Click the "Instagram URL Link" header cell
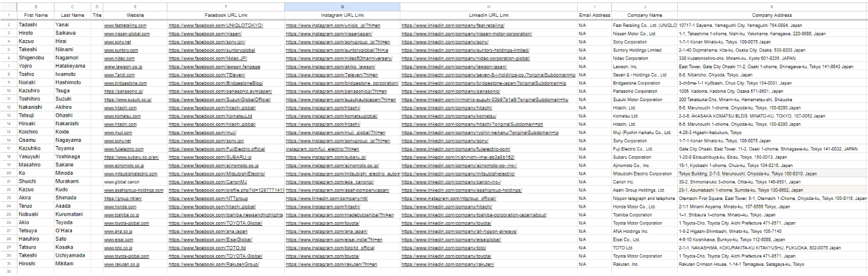 coord(342,15)
